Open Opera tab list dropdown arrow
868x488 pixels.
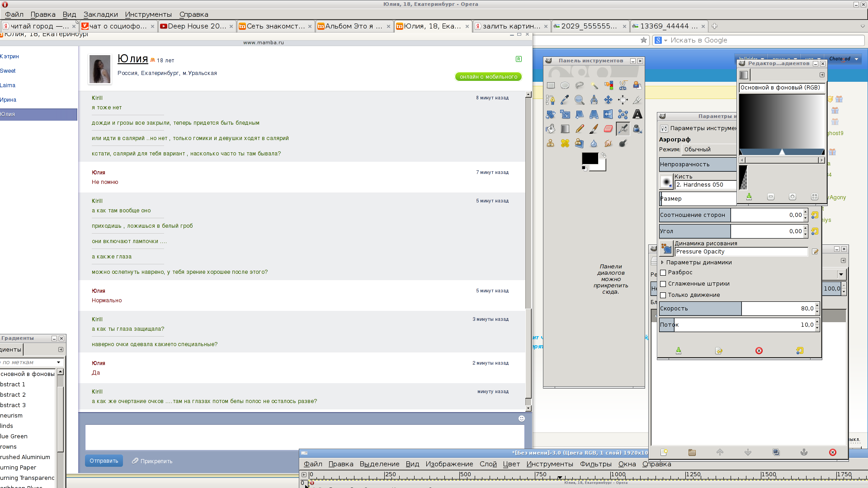[863, 26]
